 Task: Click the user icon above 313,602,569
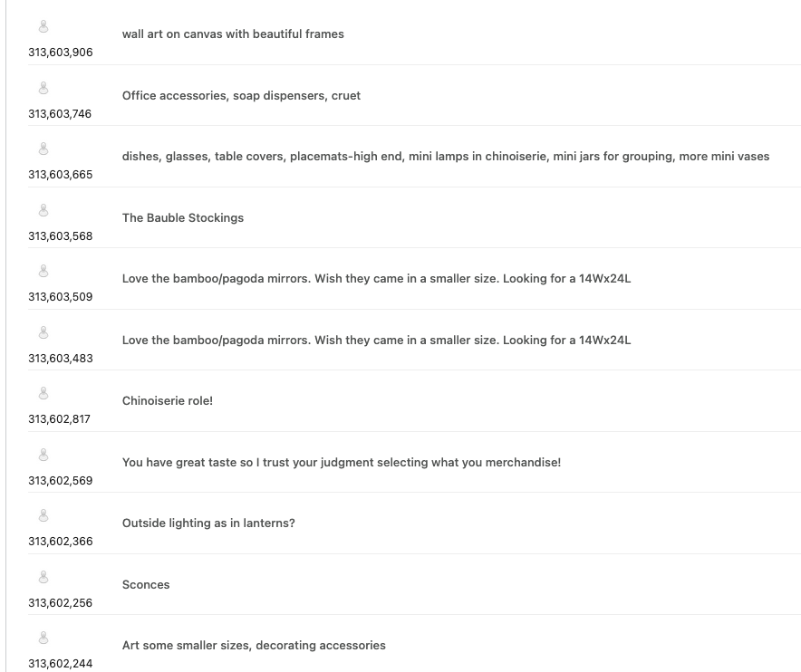point(43,456)
